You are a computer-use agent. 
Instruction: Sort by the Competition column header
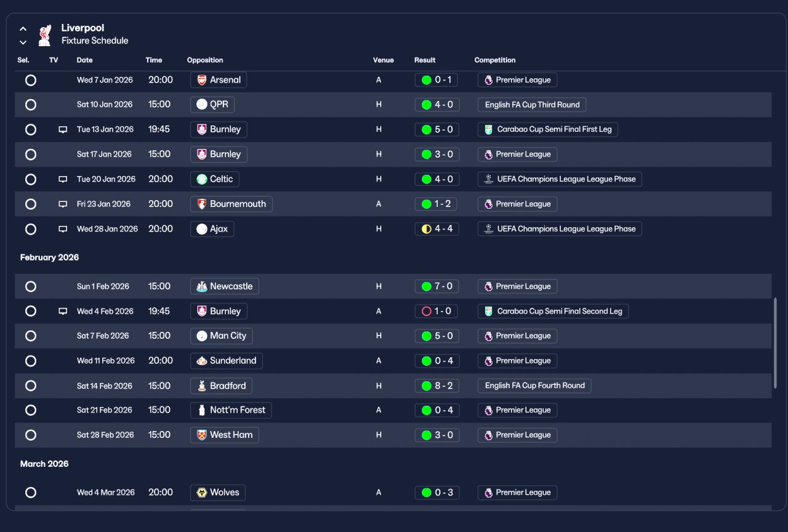(x=495, y=60)
